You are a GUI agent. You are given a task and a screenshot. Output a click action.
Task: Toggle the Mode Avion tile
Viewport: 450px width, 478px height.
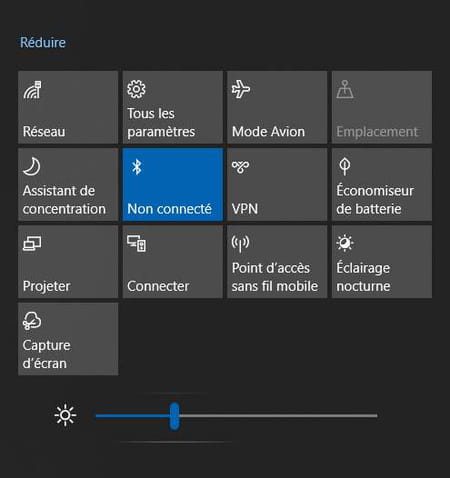pos(277,107)
